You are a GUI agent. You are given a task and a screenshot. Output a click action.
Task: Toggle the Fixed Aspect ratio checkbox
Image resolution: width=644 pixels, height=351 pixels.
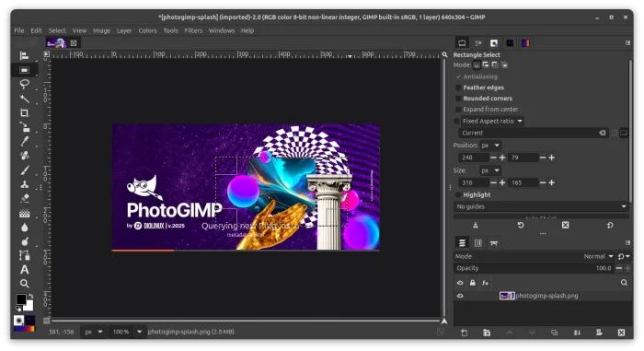pyautogui.click(x=456, y=121)
